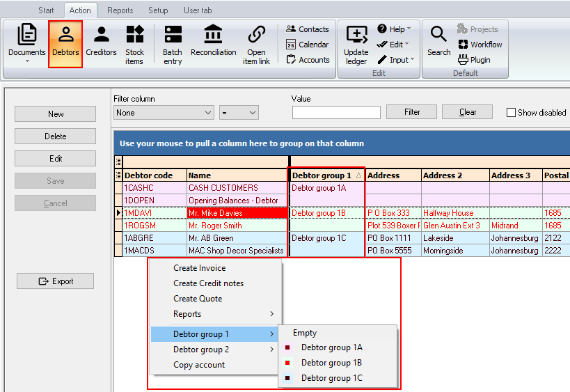Click the Open item link icon

pyautogui.click(x=256, y=45)
